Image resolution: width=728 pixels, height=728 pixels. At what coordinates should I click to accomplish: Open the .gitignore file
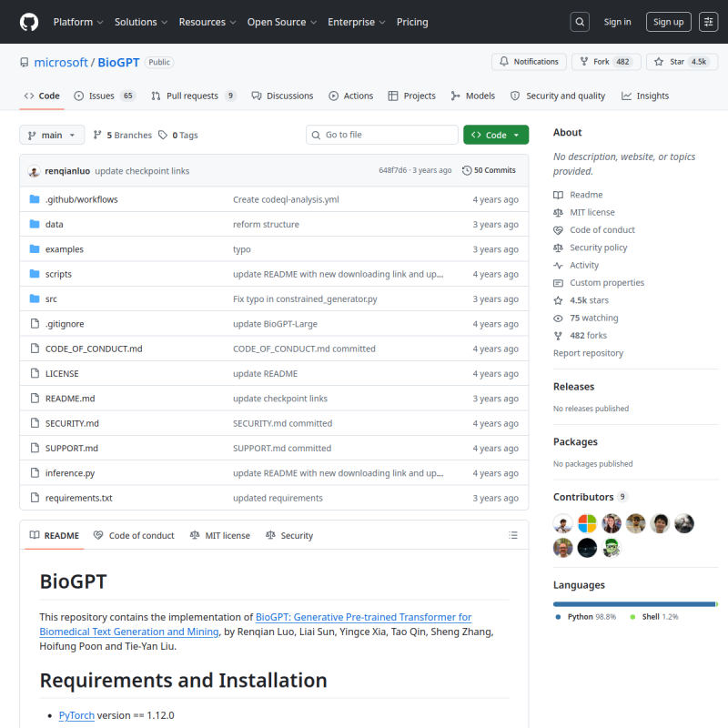coord(65,324)
